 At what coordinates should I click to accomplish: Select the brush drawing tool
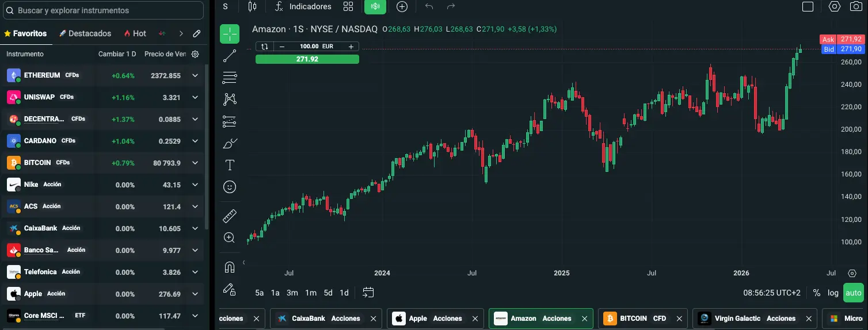(x=230, y=143)
